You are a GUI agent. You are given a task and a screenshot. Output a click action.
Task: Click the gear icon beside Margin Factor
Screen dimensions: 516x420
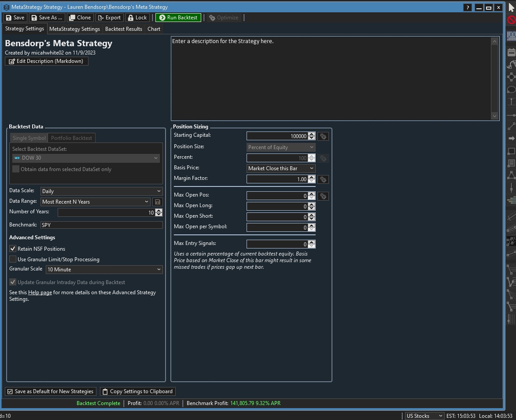tap(323, 179)
